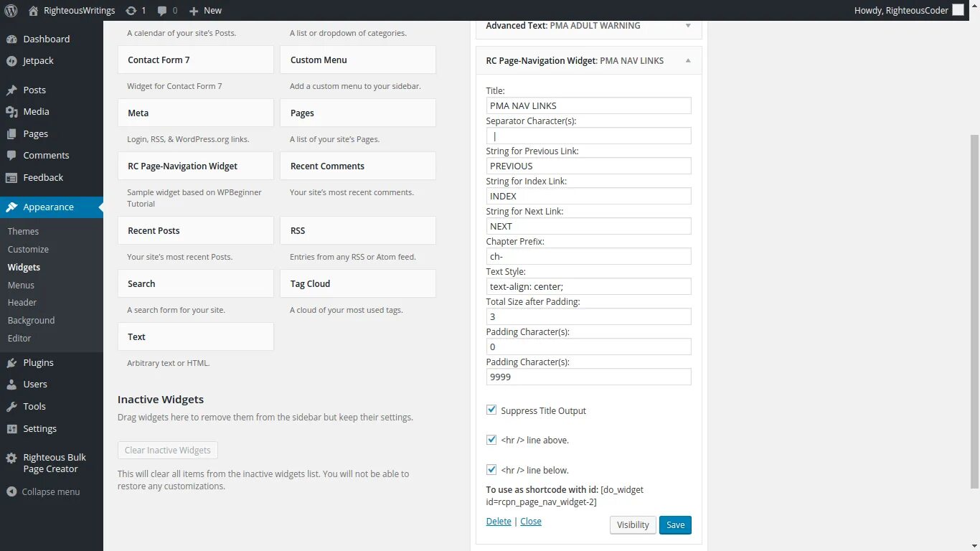Click the WordPress logo icon

[11, 11]
